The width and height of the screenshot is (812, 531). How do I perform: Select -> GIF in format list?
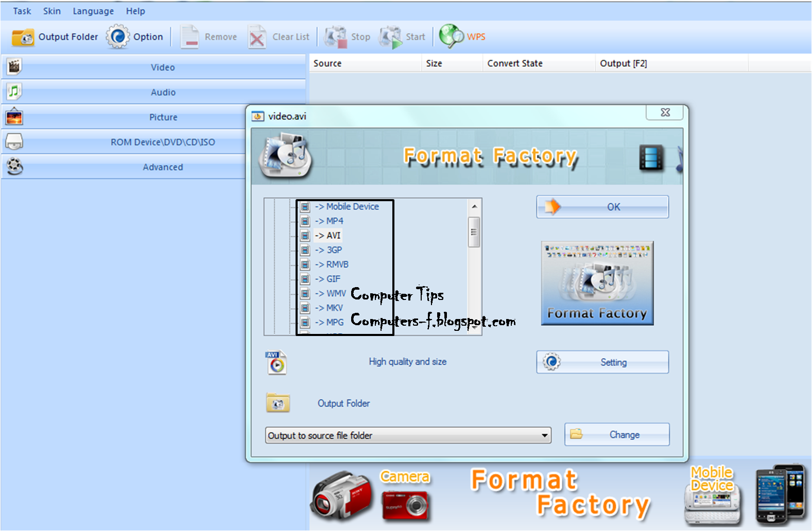327,278
